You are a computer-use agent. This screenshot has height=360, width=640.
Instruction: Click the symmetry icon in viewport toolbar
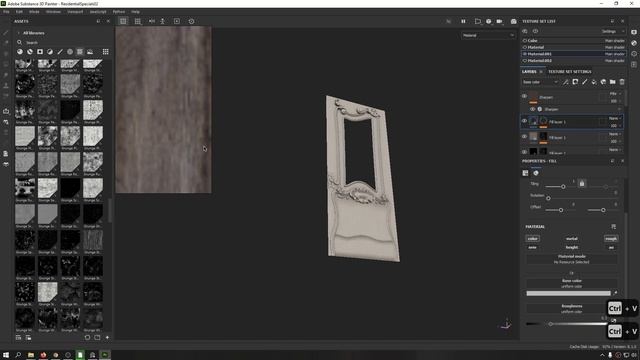coord(152,21)
